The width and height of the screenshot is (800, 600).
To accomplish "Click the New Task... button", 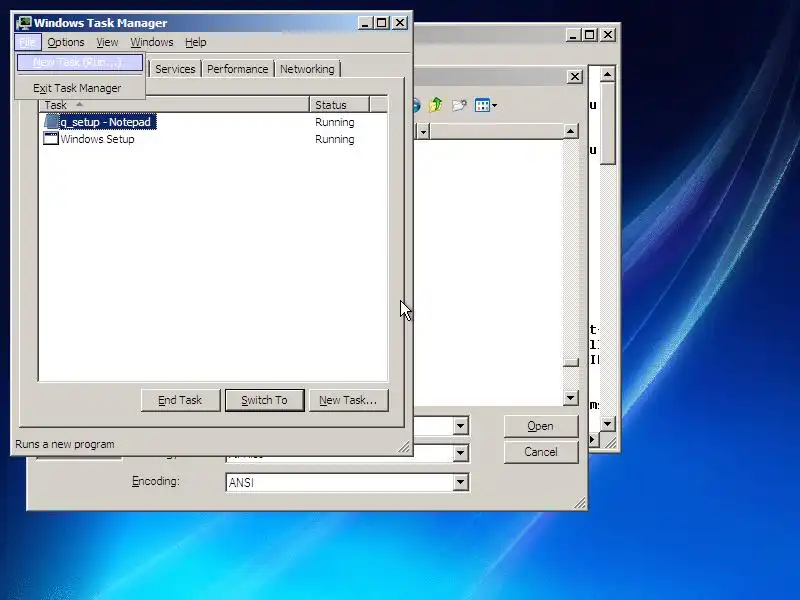I will (348, 400).
